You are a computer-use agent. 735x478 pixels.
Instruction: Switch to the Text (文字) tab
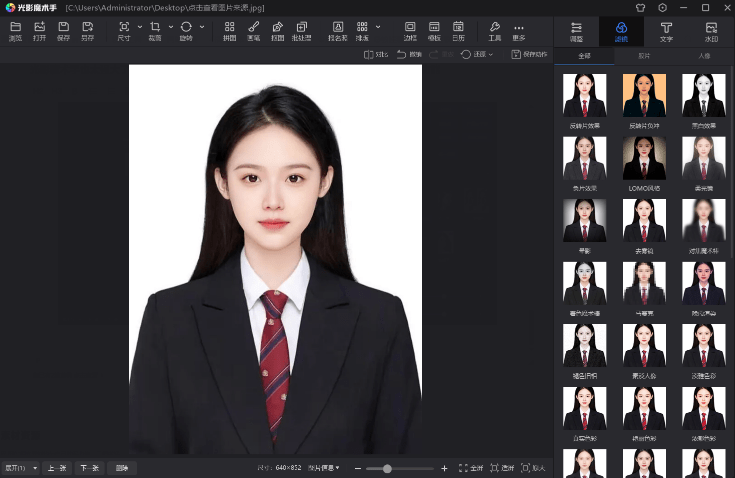666,30
